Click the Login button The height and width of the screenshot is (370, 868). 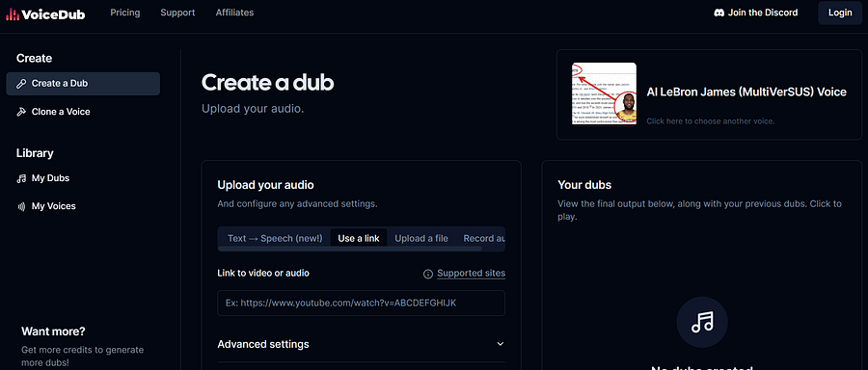pos(840,13)
